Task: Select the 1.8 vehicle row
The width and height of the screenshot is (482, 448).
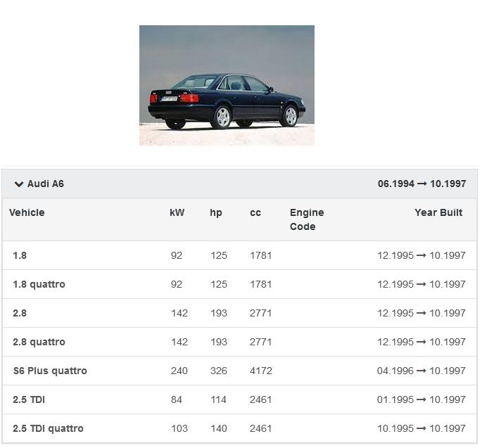Action: (20, 255)
